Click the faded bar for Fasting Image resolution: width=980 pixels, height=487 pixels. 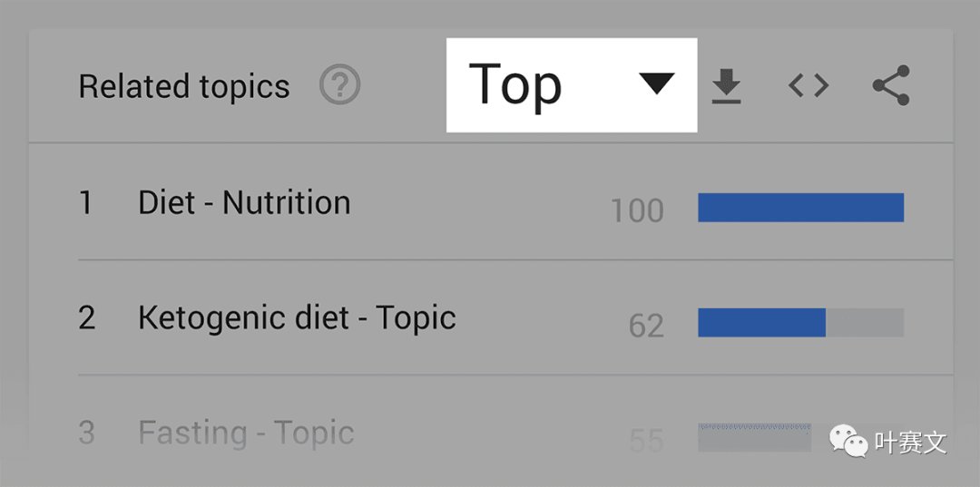tap(754, 437)
